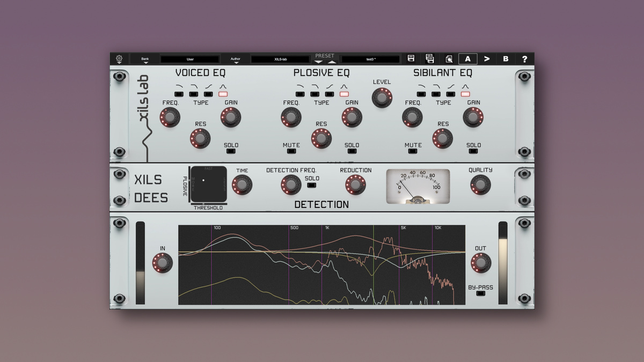Click the Voiced EQ Gain knob
The height and width of the screenshot is (362, 644).
click(231, 117)
